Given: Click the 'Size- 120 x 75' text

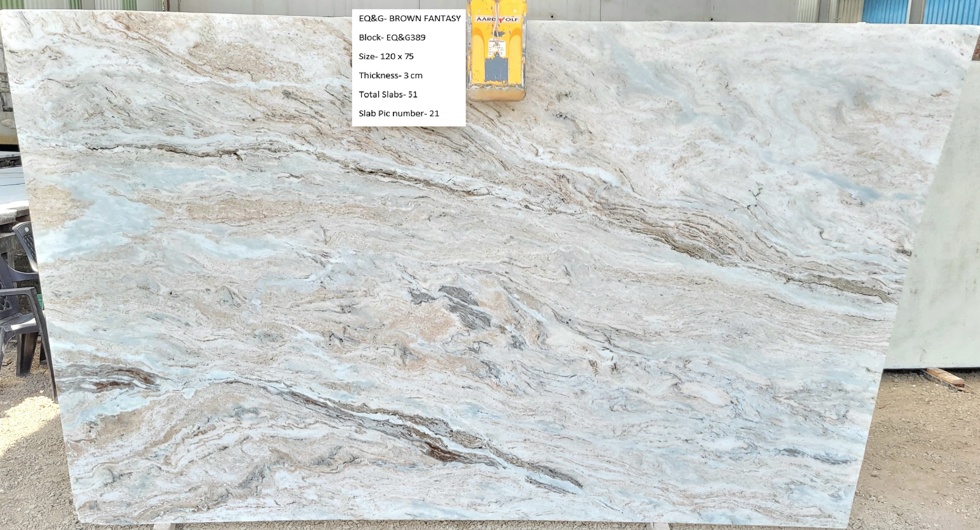Looking at the screenshot, I should (x=386, y=56).
